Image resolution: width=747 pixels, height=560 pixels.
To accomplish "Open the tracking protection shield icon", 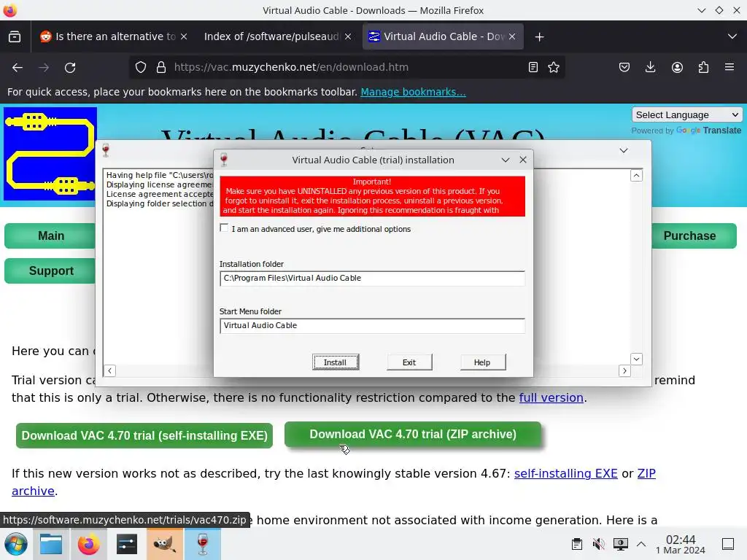I will click(x=141, y=67).
